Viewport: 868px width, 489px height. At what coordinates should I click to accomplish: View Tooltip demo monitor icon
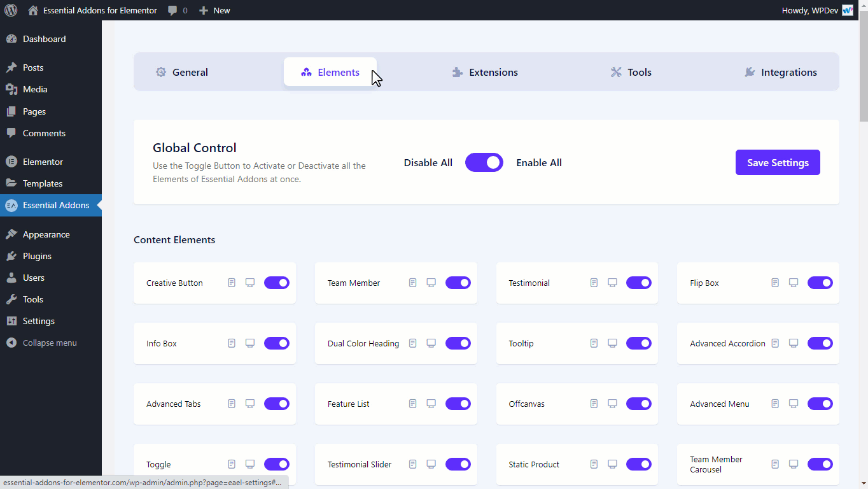(x=612, y=343)
